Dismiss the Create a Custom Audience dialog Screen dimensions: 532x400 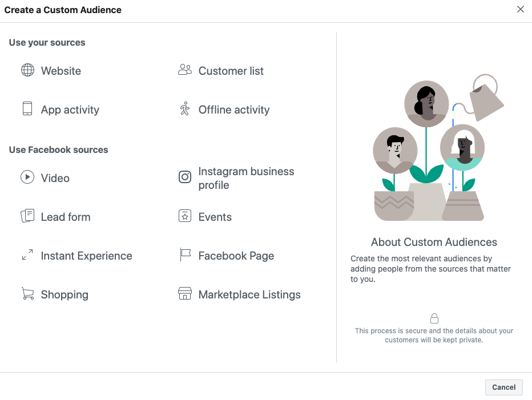point(520,9)
